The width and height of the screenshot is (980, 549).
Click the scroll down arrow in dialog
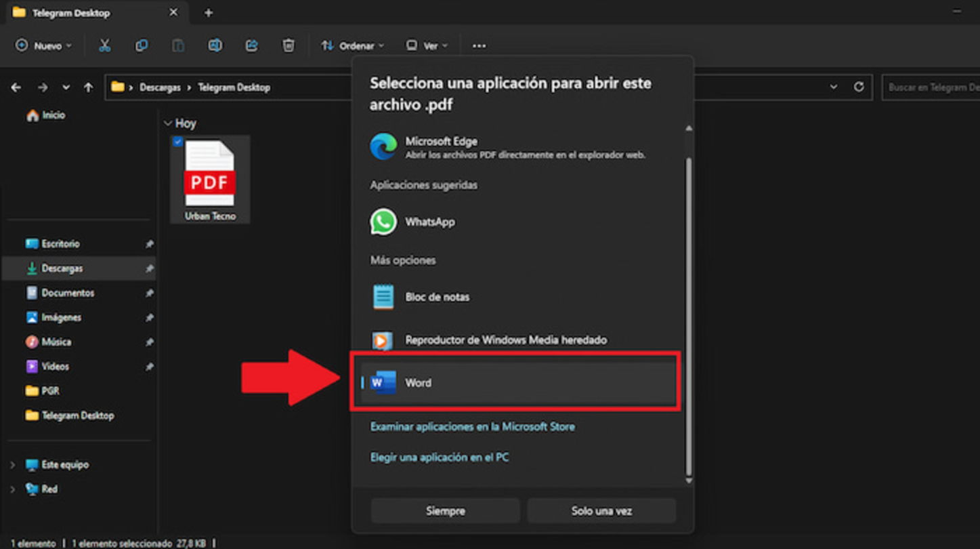689,481
